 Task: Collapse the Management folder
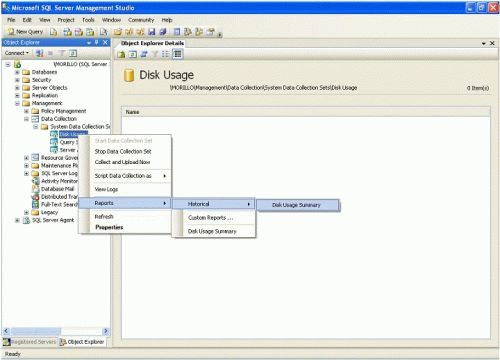(x=17, y=103)
